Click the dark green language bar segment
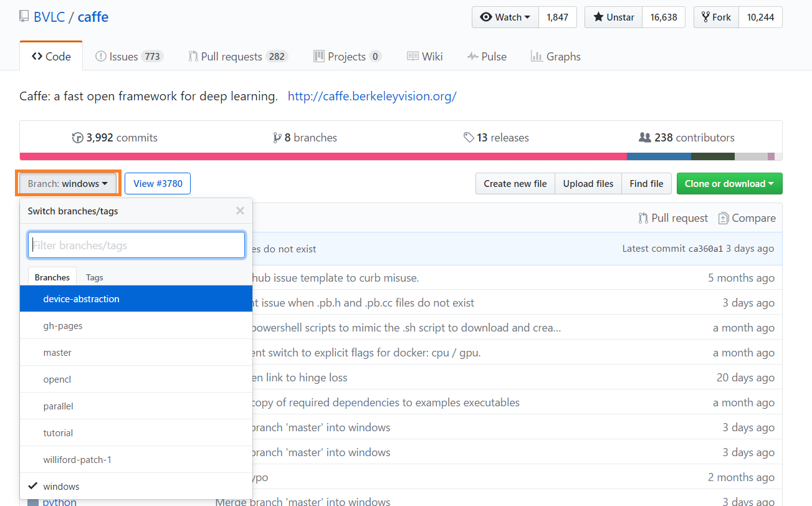The height and width of the screenshot is (506, 812). coord(713,157)
